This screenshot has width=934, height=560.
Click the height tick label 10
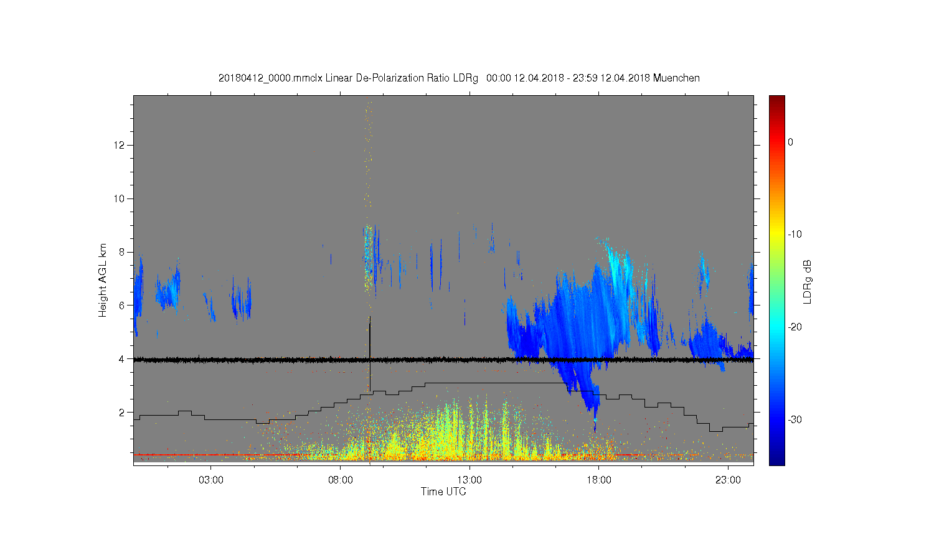pos(120,198)
